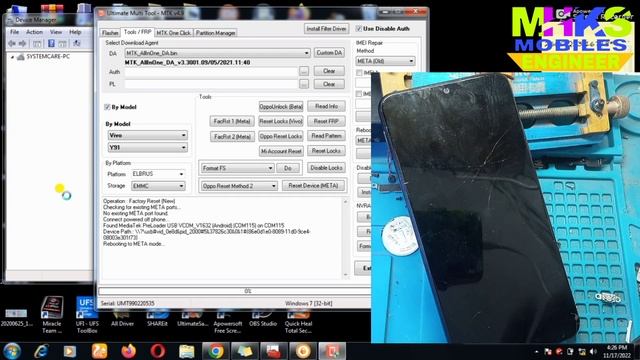The image size is (640, 360).
Task: Collapse SYSTEMCARE-PC tree node
Action: point(12,57)
